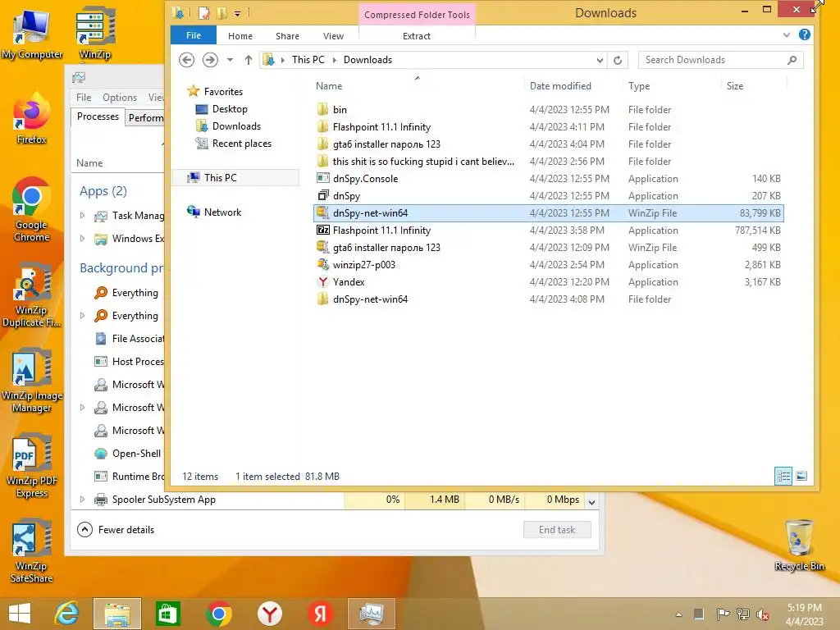Expand Task Manager process row
This screenshot has height=630, width=840.
pos(83,216)
